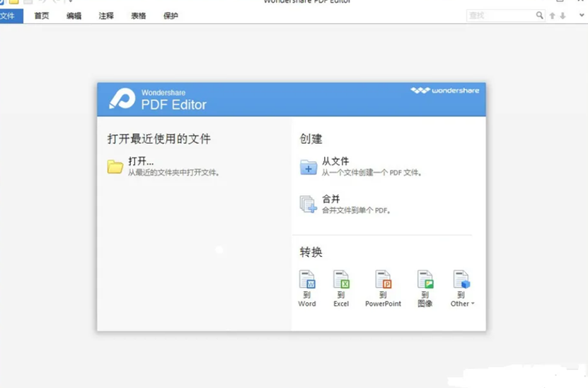Go to next search result arrow
The width and height of the screenshot is (588, 388).
(563, 16)
